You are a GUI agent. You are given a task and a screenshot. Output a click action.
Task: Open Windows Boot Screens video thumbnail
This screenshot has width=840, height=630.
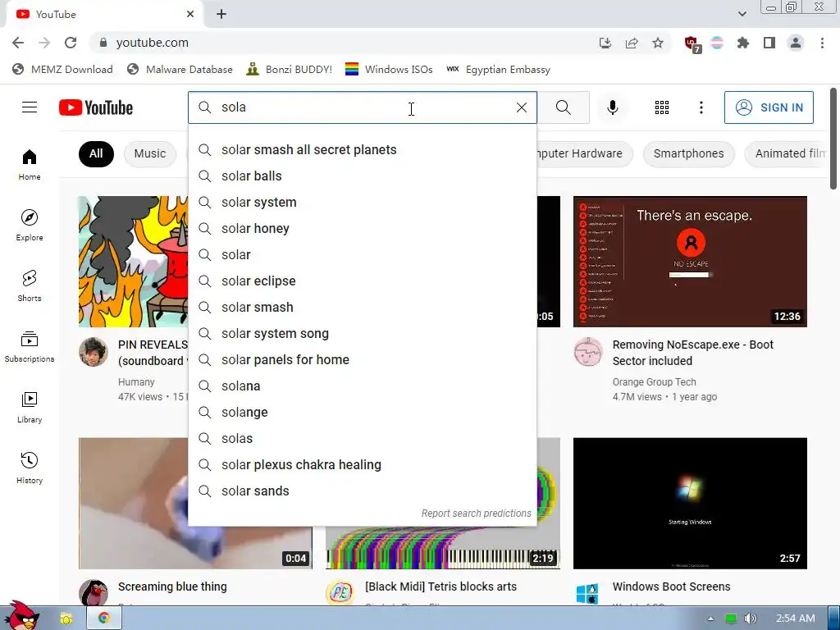click(690, 503)
